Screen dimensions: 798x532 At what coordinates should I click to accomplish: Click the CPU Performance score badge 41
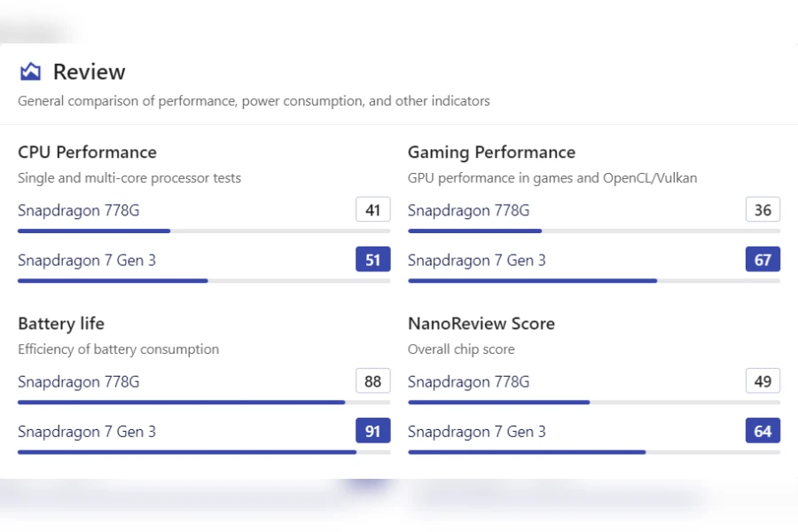coord(372,210)
